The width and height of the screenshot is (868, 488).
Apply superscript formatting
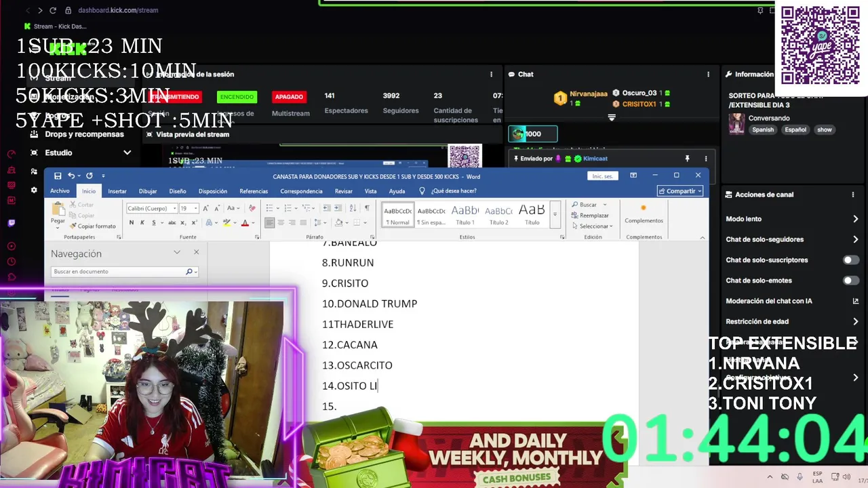[x=195, y=222]
